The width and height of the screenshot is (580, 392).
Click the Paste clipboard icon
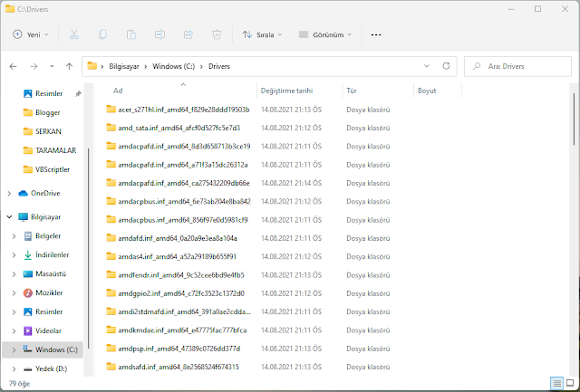pos(130,34)
